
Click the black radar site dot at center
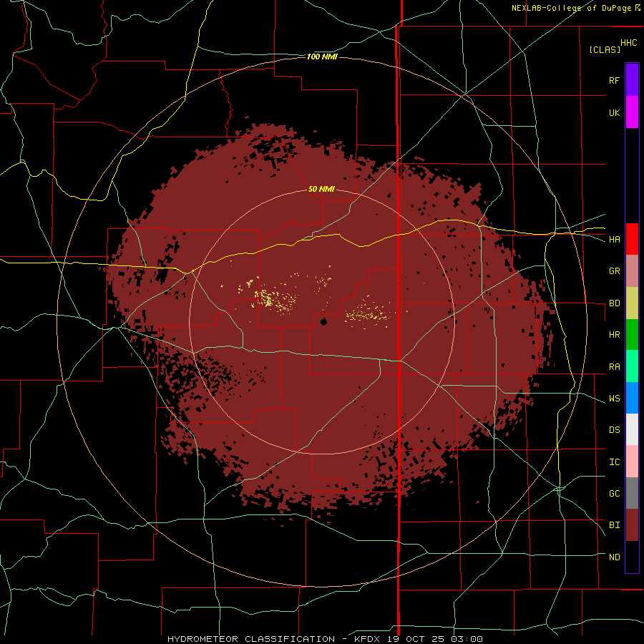coord(323,321)
